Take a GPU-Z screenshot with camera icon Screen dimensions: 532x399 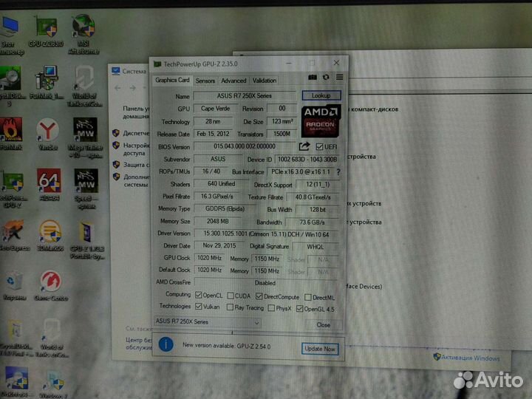point(313,78)
